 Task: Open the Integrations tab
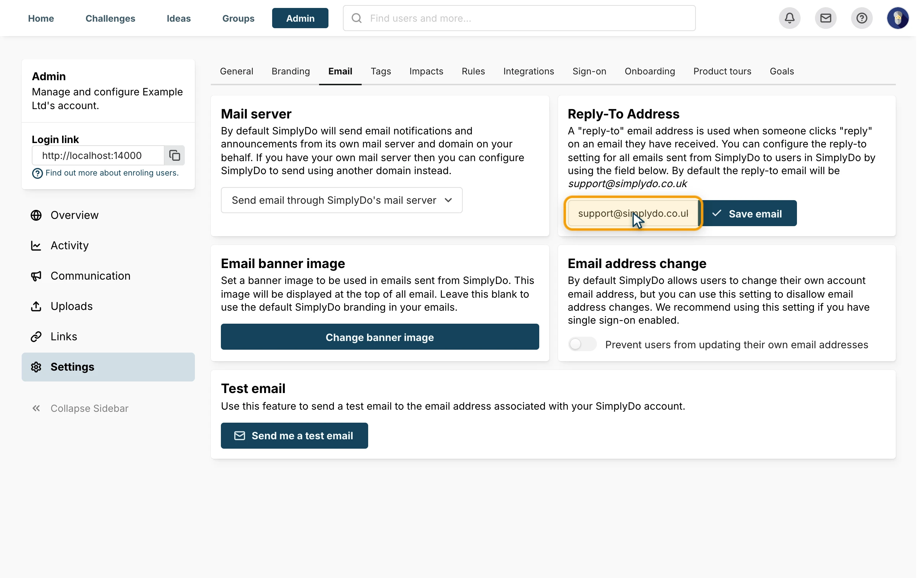[x=528, y=71]
